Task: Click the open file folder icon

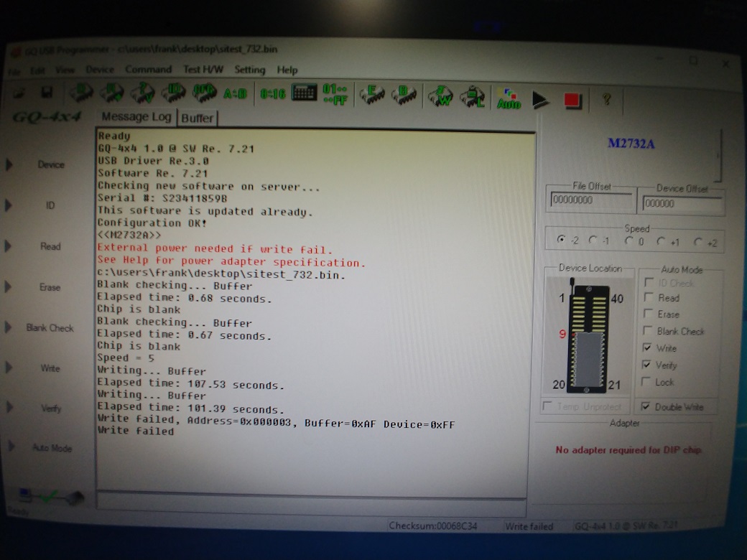Action: click(19, 93)
